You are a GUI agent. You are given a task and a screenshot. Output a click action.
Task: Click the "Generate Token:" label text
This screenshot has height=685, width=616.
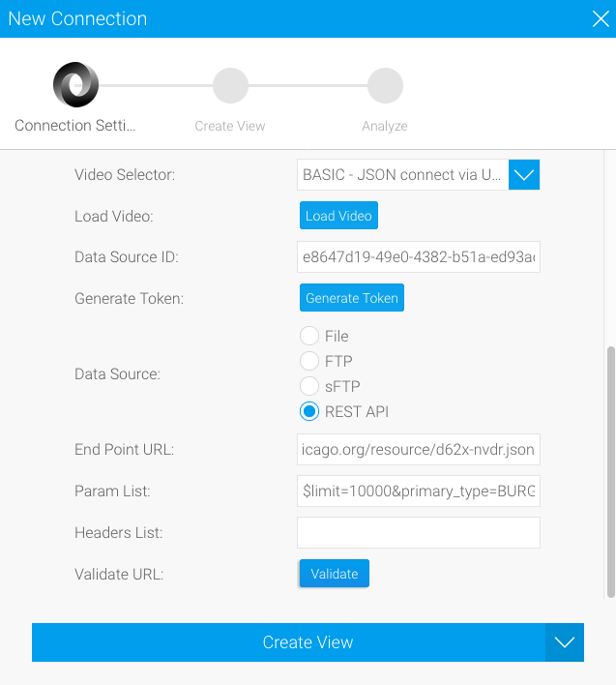[x=130, y=298]
